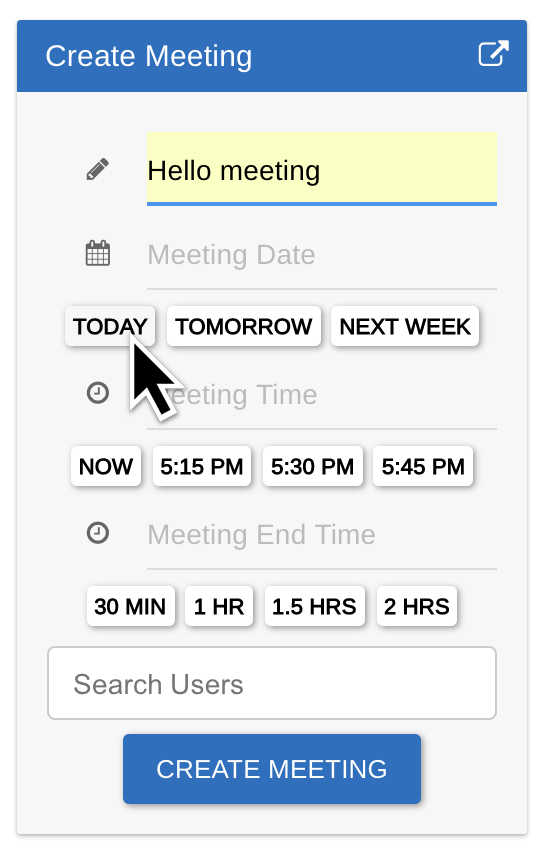Click the pencil icon beside the title
Screen dimensions: 550x861
coord(98,170)
